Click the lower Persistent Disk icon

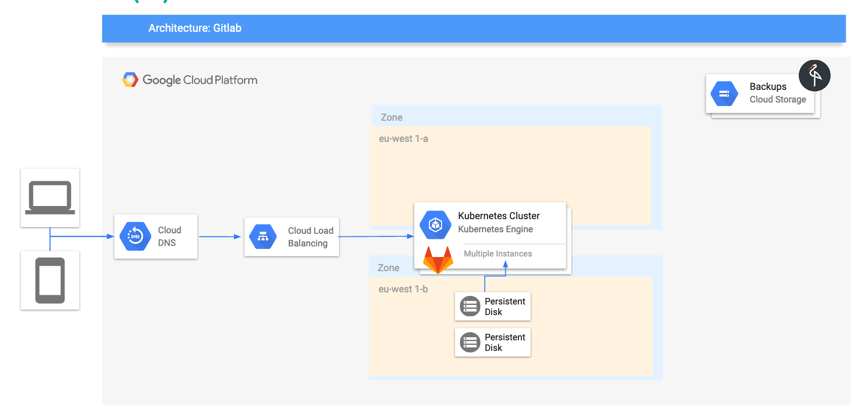pos(470,342)
